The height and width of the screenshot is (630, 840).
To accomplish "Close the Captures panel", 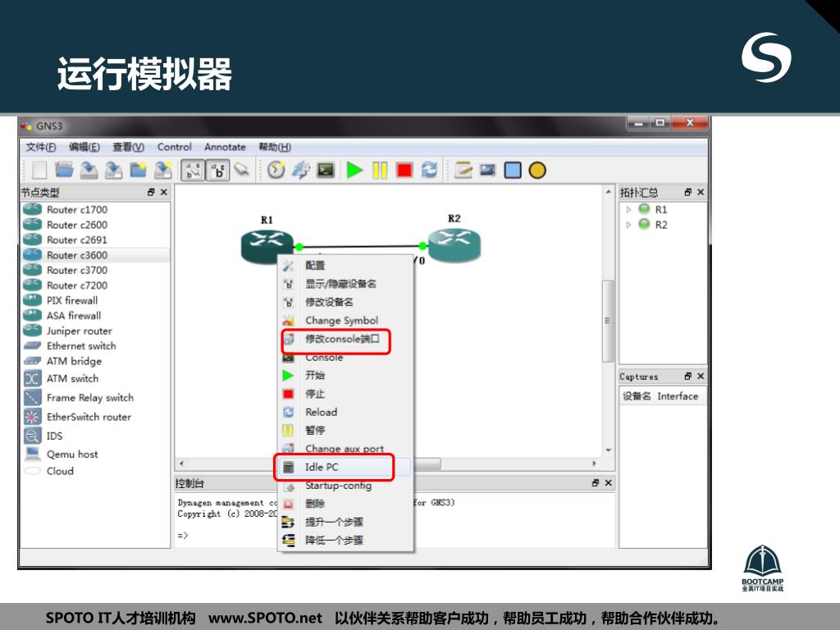I will [701, 376].
